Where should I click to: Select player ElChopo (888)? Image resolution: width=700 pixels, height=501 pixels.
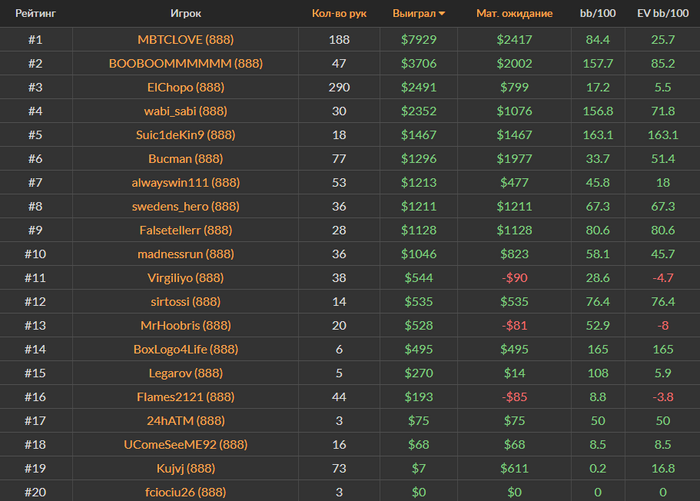185,87
